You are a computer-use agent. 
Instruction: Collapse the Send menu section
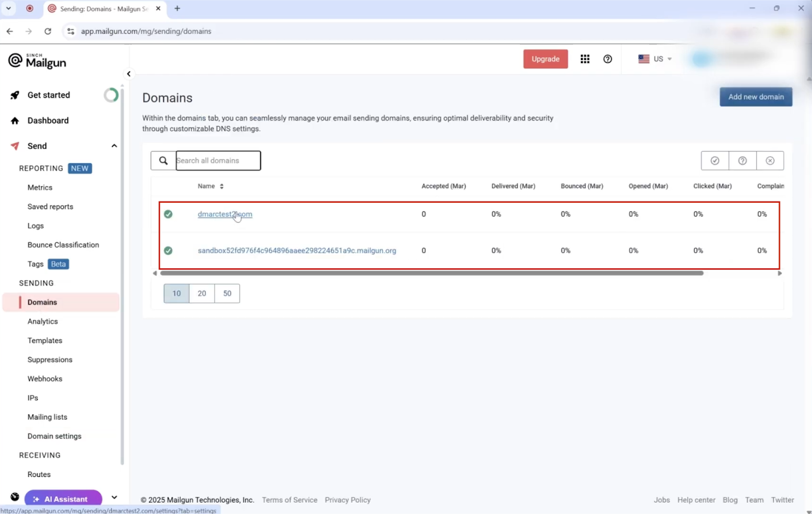(x=114, y=146)
